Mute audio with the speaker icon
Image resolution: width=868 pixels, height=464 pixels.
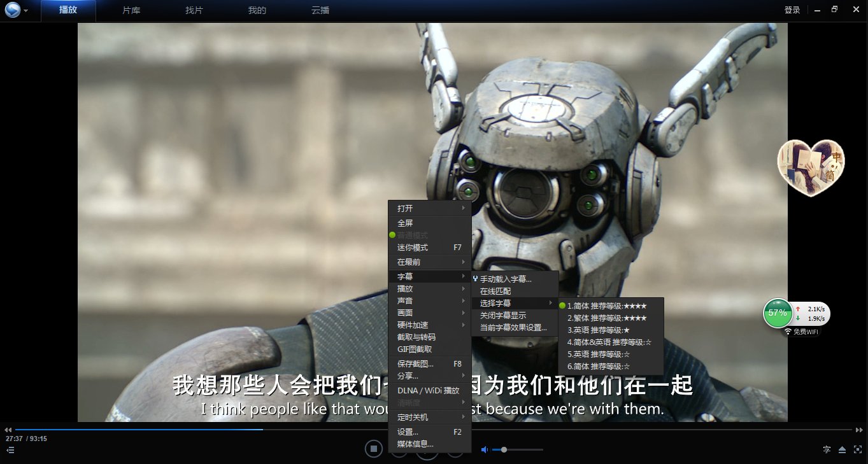point(484,449)
